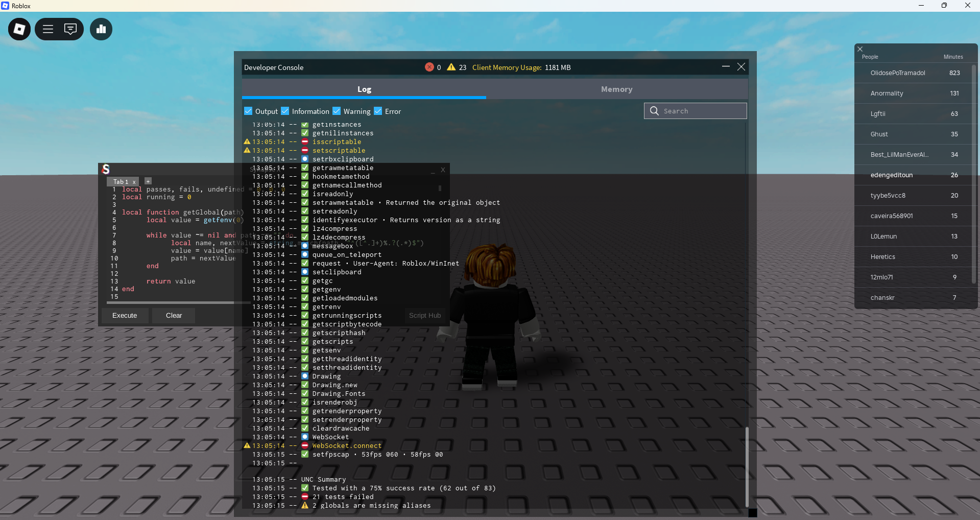
Task: Select player OlidosePoTramadol in leaderboard
Action: point(913,73)
